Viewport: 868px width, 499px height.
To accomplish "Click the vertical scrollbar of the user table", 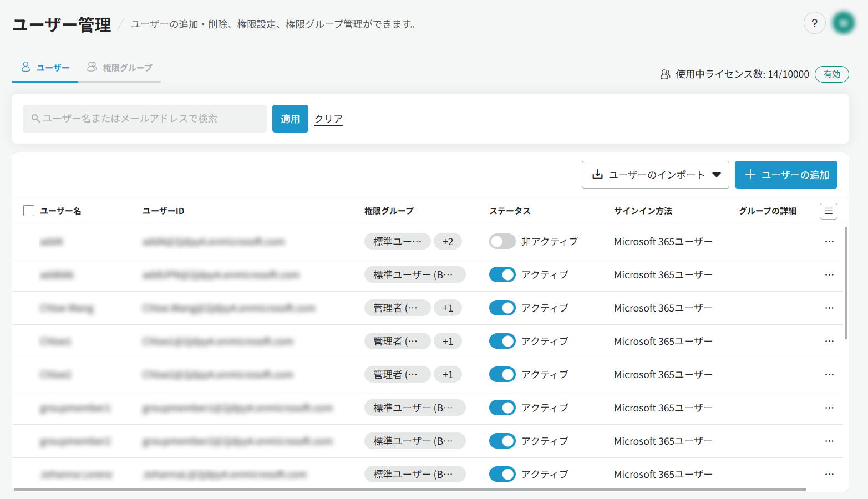I will pos(846,283).
